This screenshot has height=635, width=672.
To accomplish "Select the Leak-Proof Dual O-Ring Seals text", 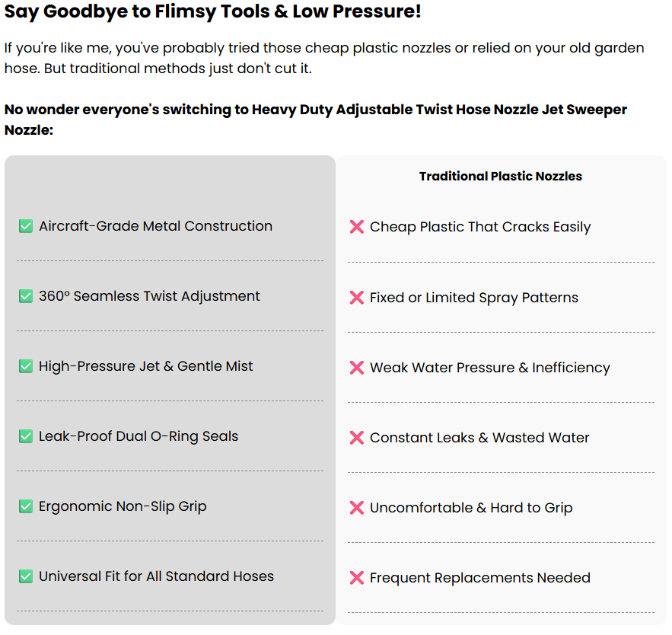I will coord(139,436).
